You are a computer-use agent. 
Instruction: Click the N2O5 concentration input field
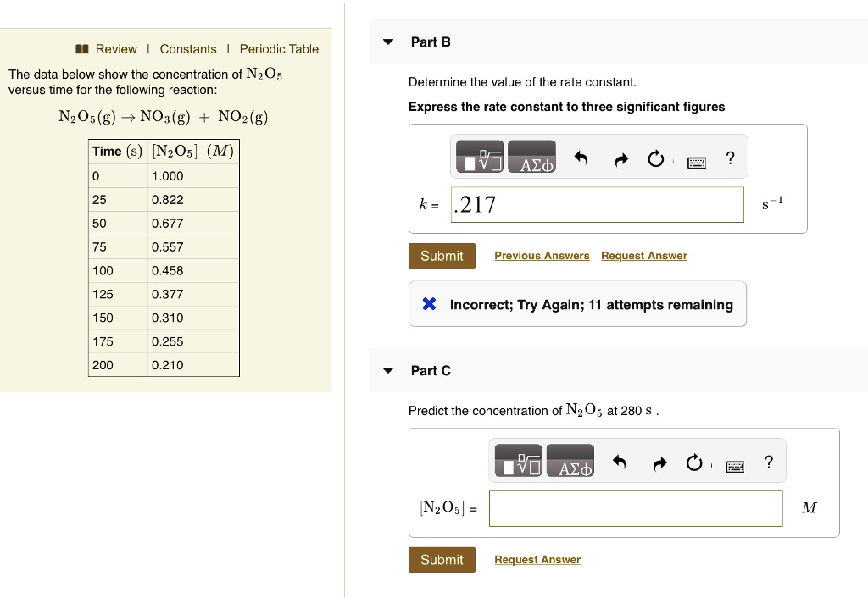point(636,507)
